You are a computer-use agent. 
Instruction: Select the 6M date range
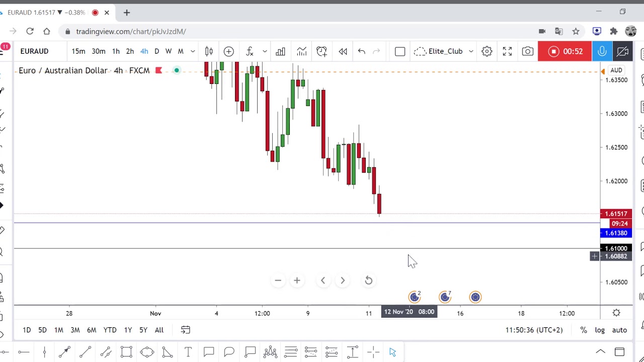92,330
